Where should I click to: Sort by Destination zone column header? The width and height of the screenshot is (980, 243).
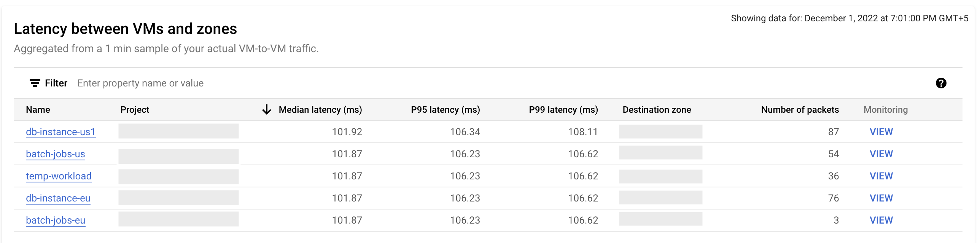[x=657, y=110]
